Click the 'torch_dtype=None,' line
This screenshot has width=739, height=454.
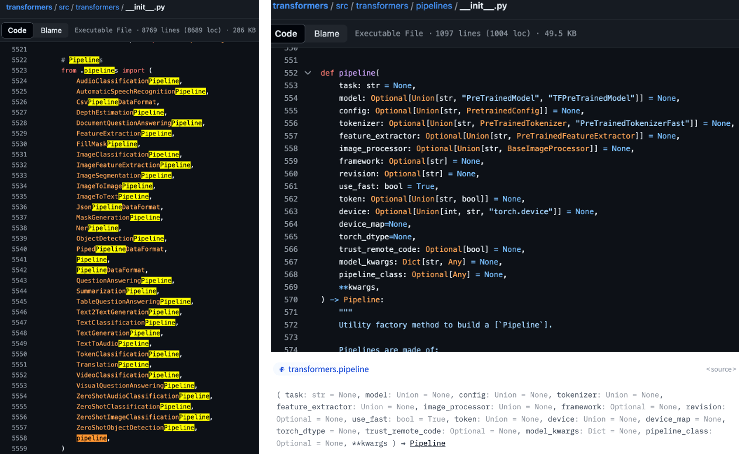coord(377,237)
